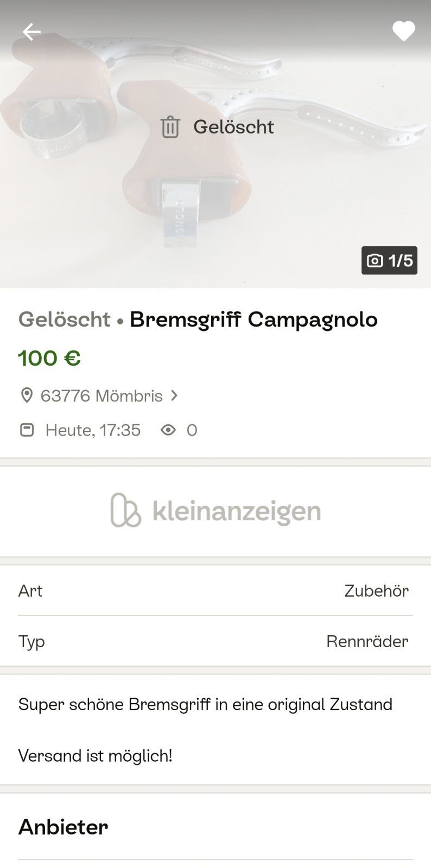Tap the 100 € price

tap(49, 358)
